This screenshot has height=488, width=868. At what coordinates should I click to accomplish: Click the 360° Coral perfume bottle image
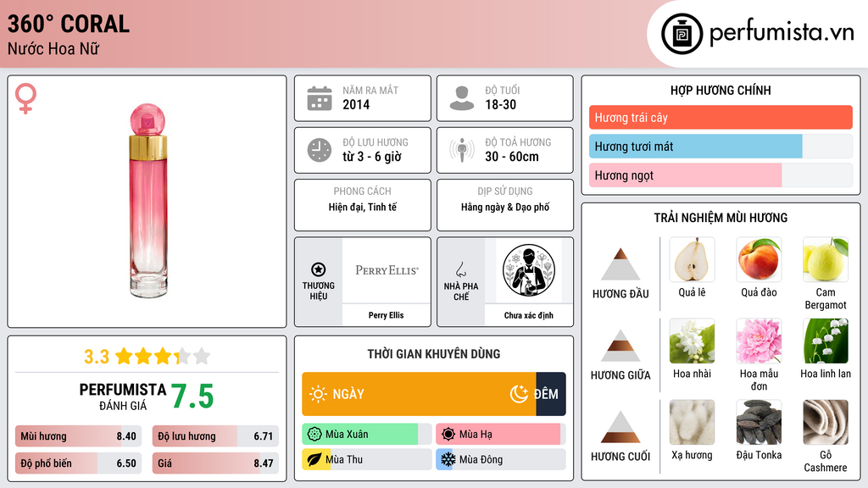click(x=147, y=200)
